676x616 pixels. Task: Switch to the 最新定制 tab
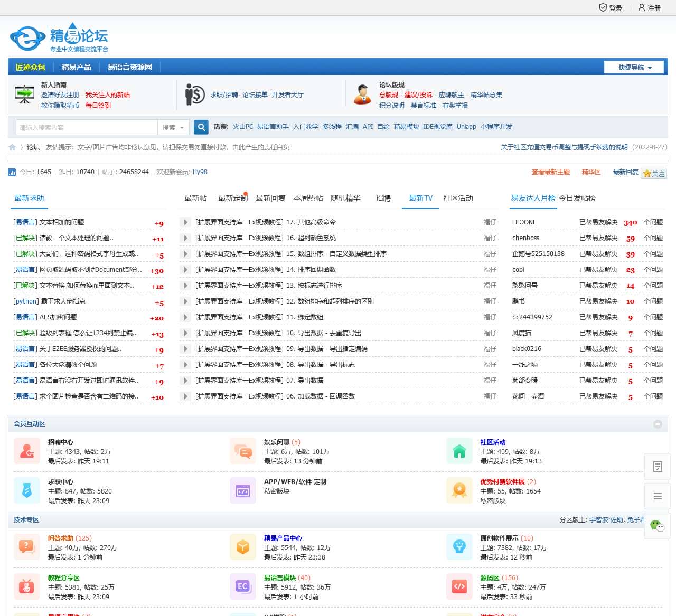pyautogui.click(x=232, y=198)
